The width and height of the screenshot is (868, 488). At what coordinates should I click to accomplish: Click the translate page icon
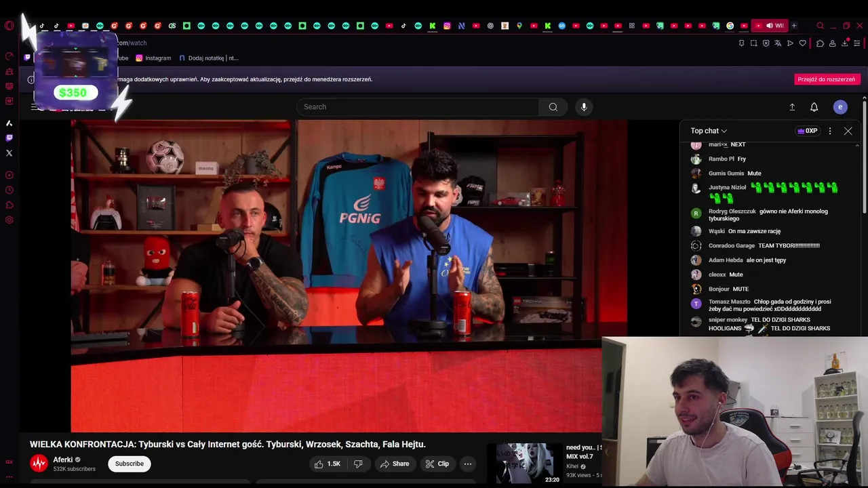click(778, 43)
